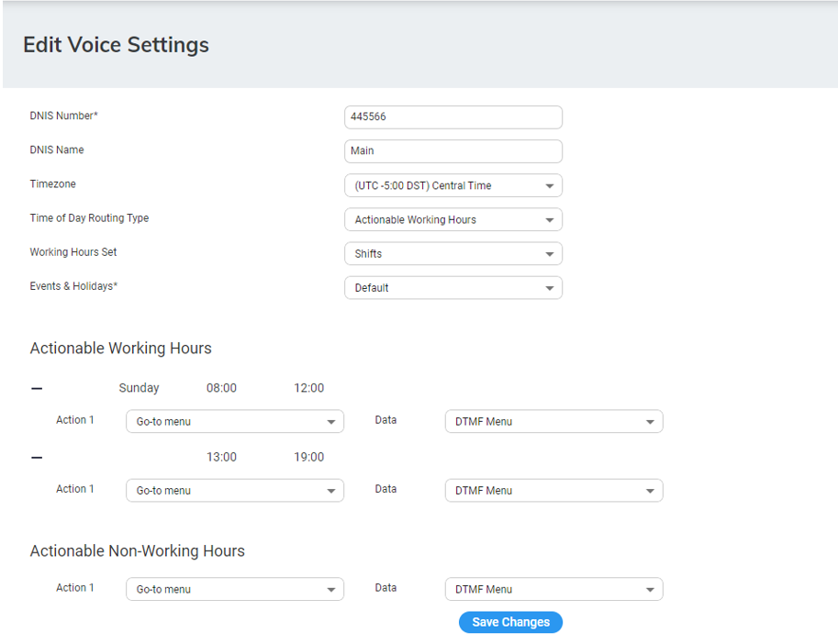Click the minus icon beside Sunday
The height and width of the screenshot is (644, 838).
point(37,389)
